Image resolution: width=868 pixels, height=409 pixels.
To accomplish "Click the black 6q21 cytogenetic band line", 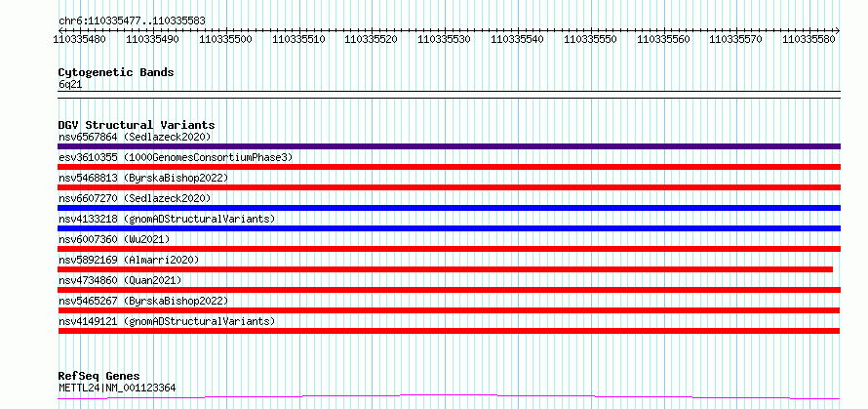I will point(449,95).
